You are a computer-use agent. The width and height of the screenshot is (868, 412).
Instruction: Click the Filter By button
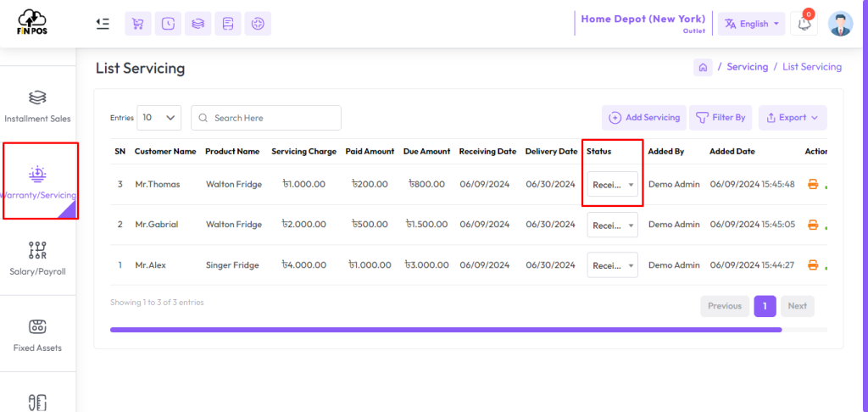point(721,118)
